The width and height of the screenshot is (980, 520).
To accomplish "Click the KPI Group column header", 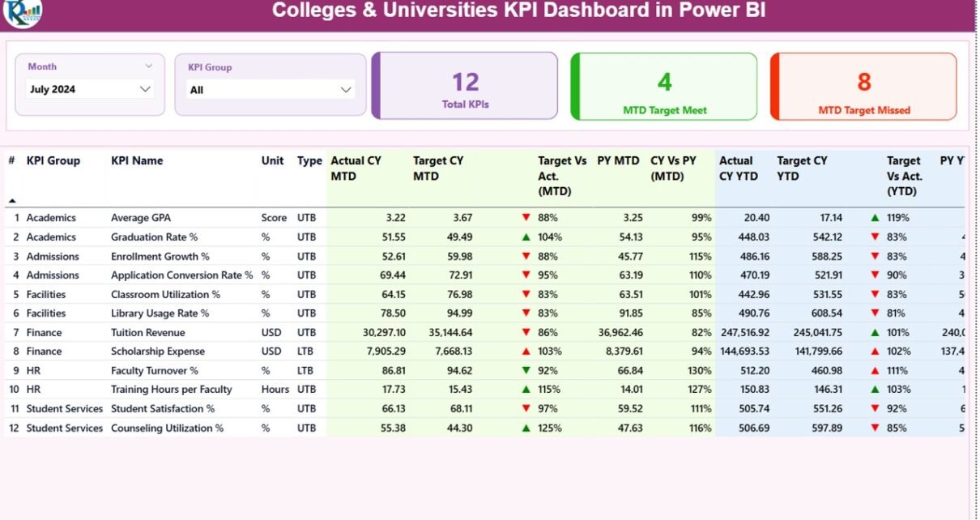I will pyautogui.click(x=53, y=161).
